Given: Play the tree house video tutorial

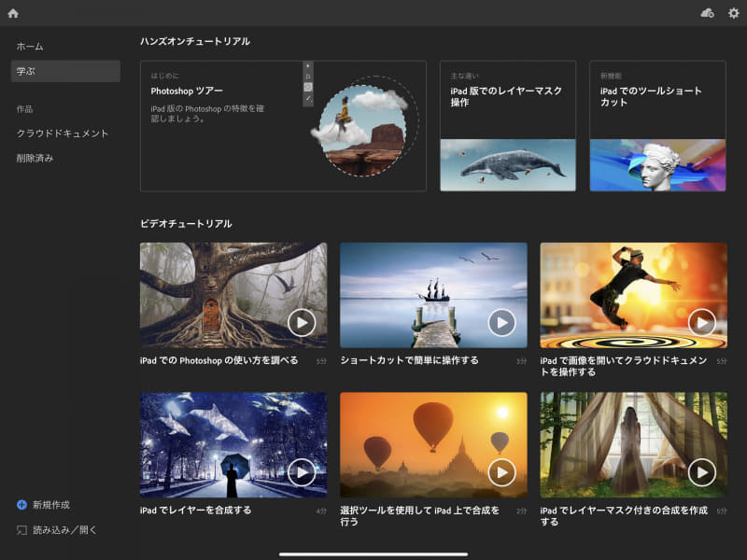Looking at the screenshot, I should [302, 322].
